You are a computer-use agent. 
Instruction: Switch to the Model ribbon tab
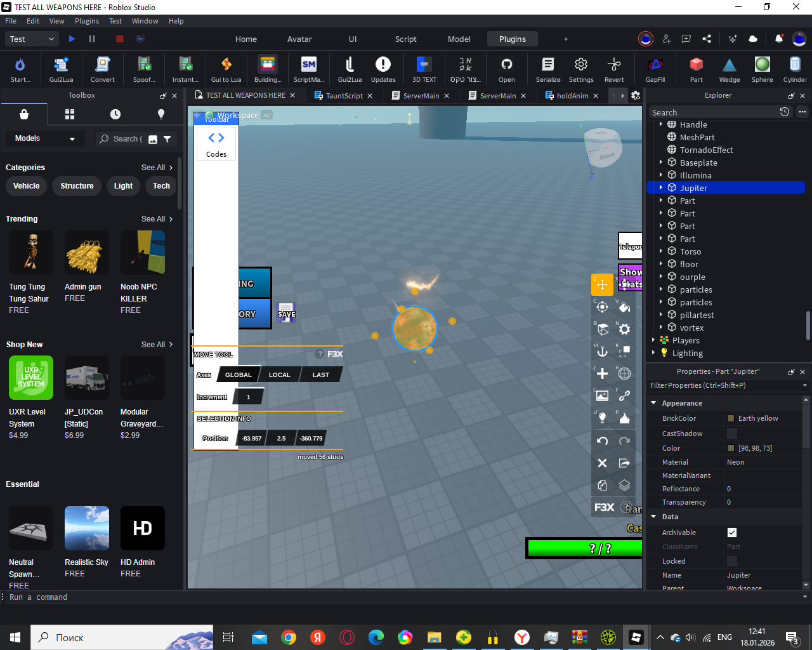click(459, 39)
